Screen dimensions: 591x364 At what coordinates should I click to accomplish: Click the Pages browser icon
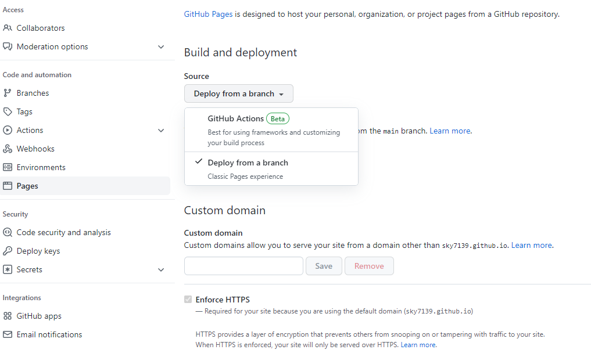[8, 186]
